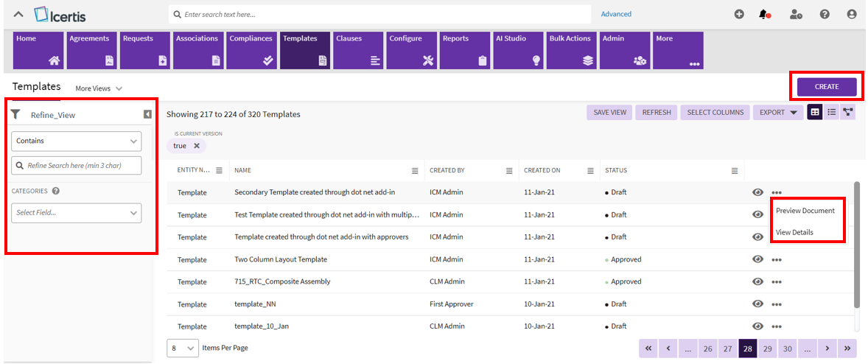Click eye icon for template_NN row
Screen dimensions: 868x364
pyautogui.click(x=757, y=304)
